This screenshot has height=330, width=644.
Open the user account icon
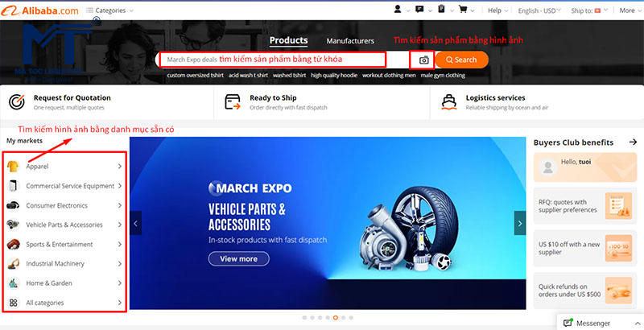click(x=398, y=9)
